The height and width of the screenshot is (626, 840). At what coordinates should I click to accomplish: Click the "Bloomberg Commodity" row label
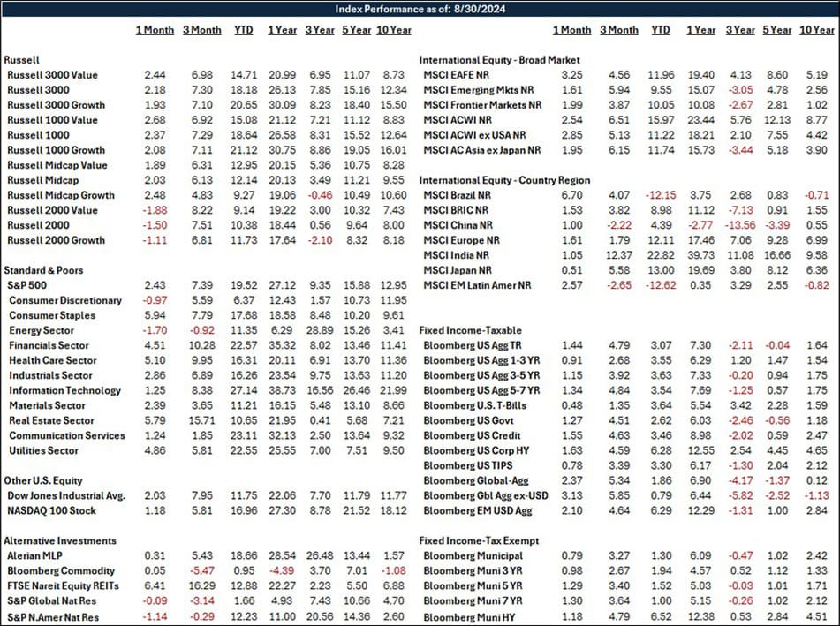point(61,570)
